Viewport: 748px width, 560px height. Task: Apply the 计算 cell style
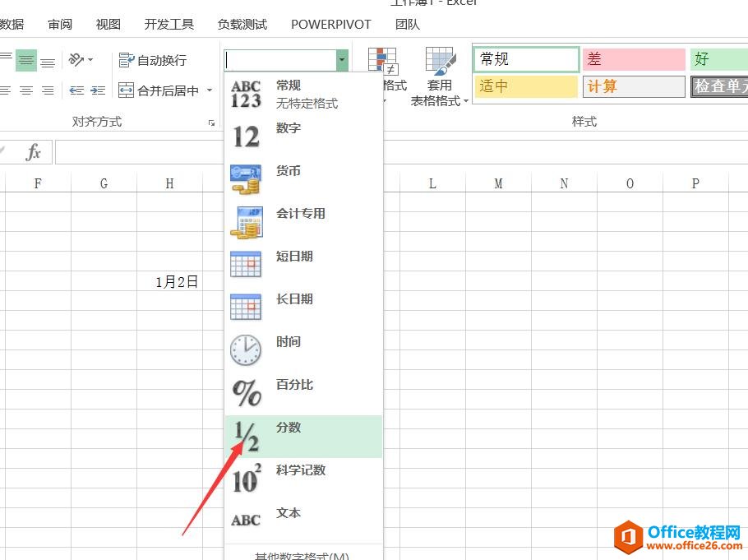pyautogui.click(x=633, y=86)
